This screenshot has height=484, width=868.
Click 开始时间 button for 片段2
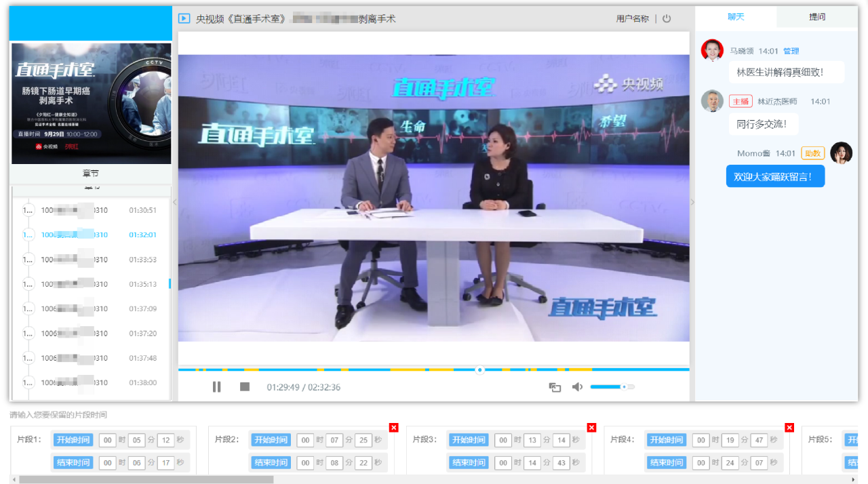271,440
